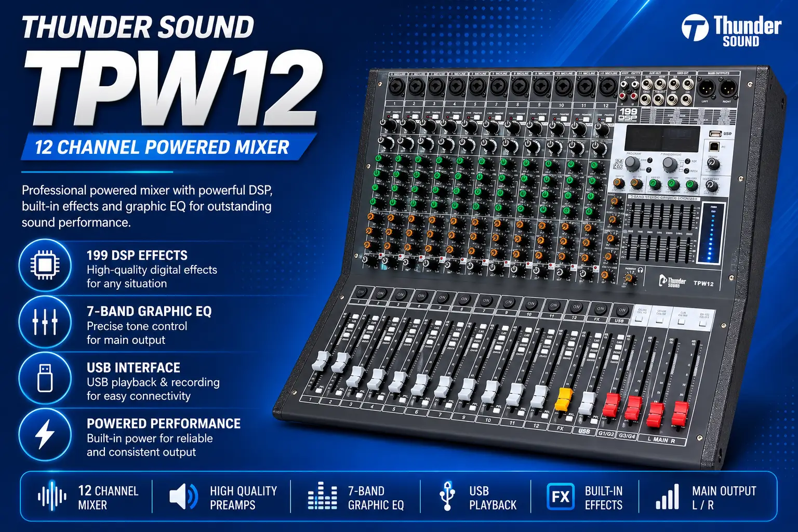Click the POWERED PERFORMANCE heading

click(164, 423)
